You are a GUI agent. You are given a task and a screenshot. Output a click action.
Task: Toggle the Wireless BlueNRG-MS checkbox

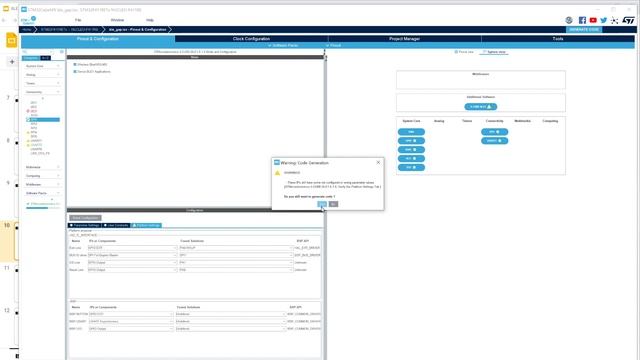coord(75,64)
